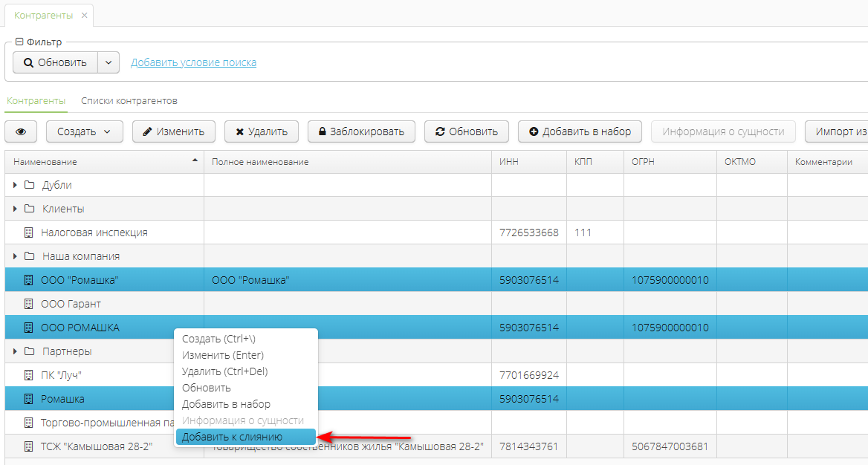
Task: Click the Добавить условие поиска link
Action: 192,62
